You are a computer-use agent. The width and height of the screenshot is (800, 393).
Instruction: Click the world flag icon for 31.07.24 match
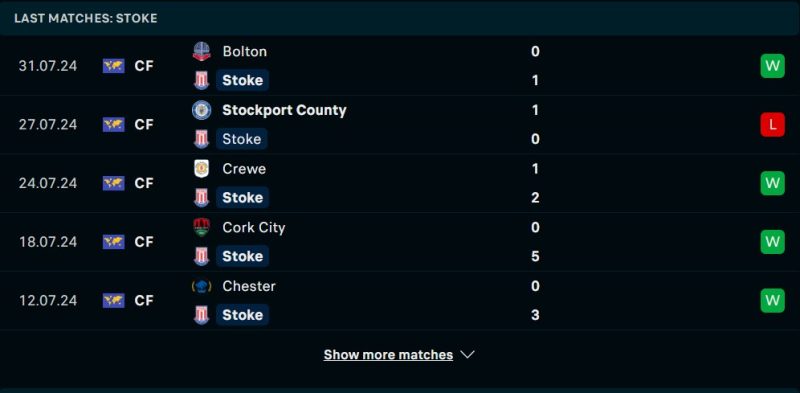[x=113, y=66]
